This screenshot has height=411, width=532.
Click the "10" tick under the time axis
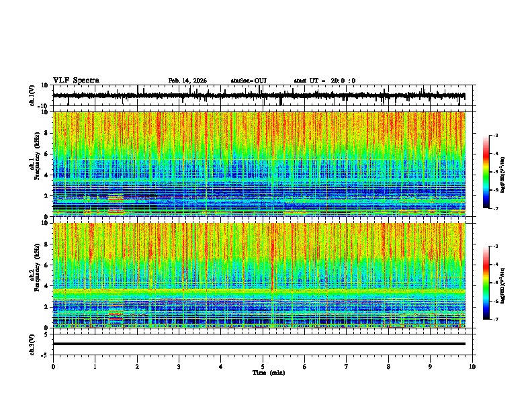click(x=472, y=367)
